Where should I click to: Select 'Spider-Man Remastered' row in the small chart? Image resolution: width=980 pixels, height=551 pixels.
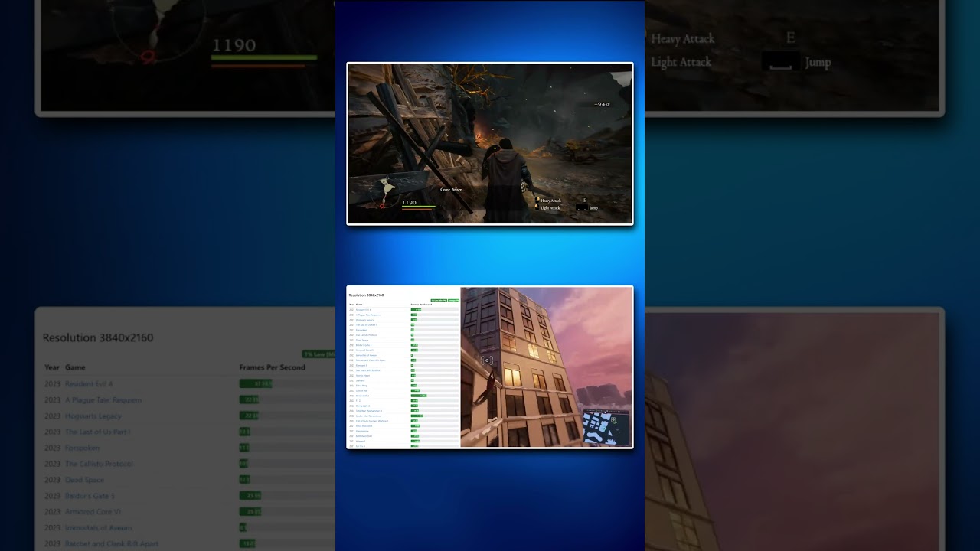point(403,416)
